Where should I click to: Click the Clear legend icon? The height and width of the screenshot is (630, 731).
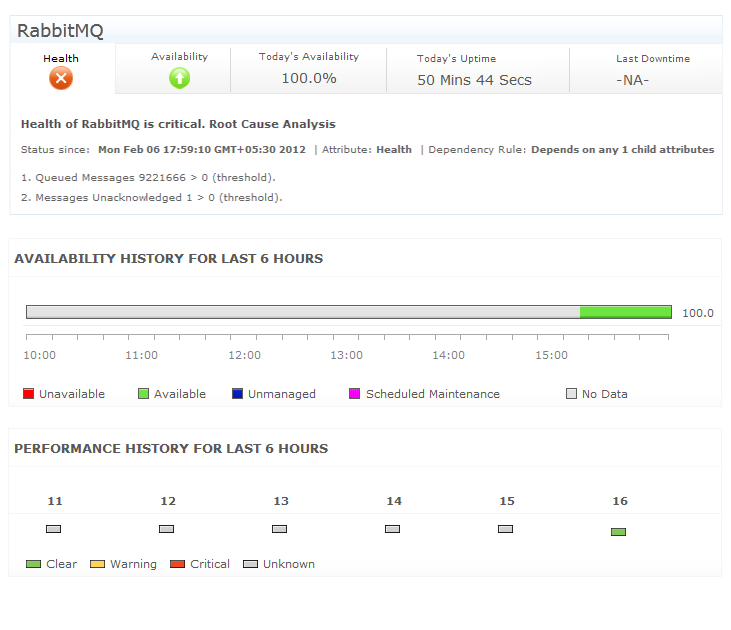pos(34,564)
